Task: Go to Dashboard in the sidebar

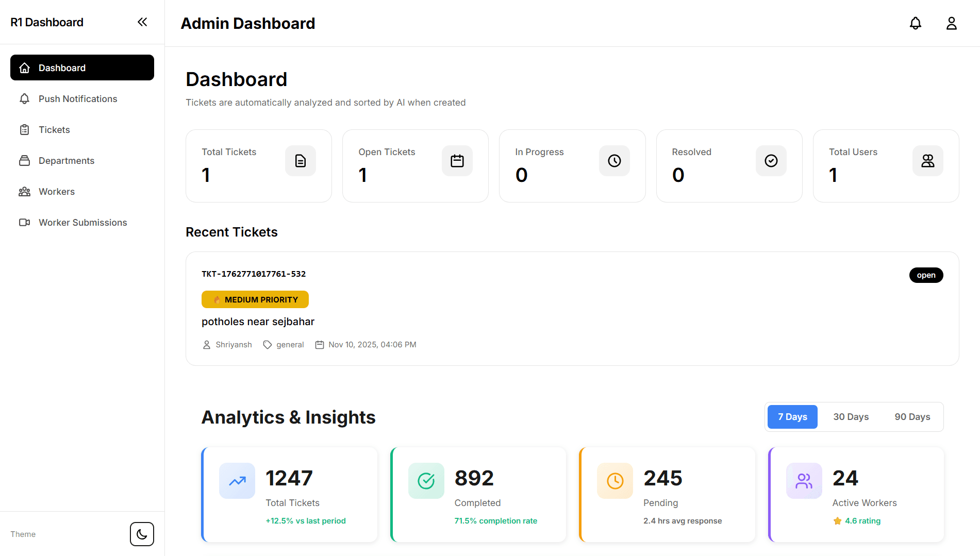Action: click(x=82, y=68)
